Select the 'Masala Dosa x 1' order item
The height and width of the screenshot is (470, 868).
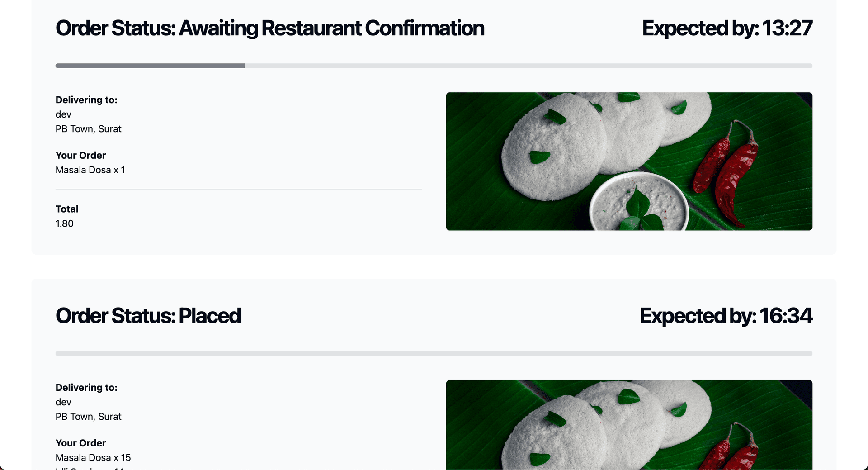point(90,170)
